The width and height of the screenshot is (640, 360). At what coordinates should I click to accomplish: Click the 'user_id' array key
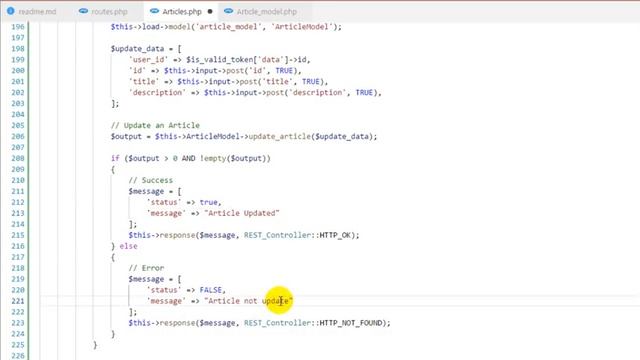pyautogui.click(x=148, y=60)
